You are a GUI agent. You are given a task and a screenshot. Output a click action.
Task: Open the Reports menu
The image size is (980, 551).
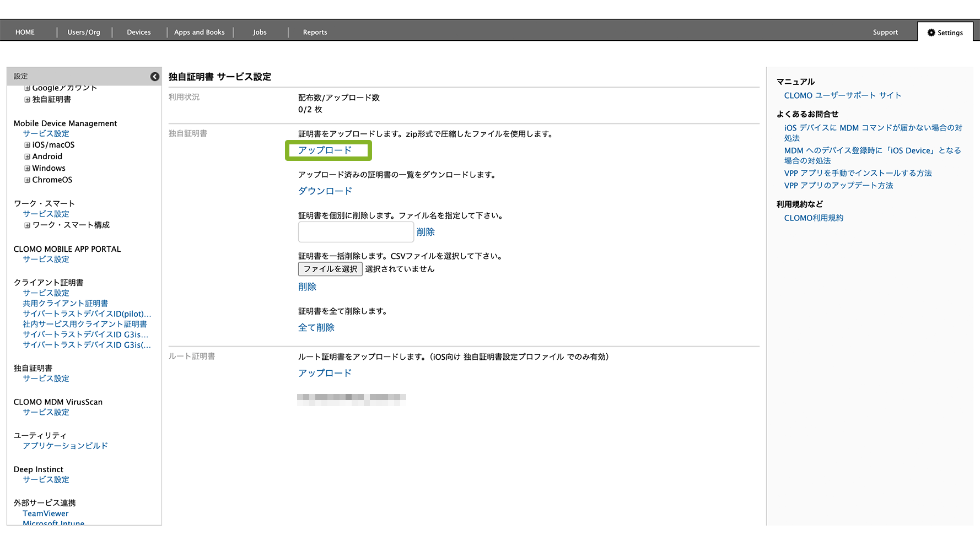(315, 33)
